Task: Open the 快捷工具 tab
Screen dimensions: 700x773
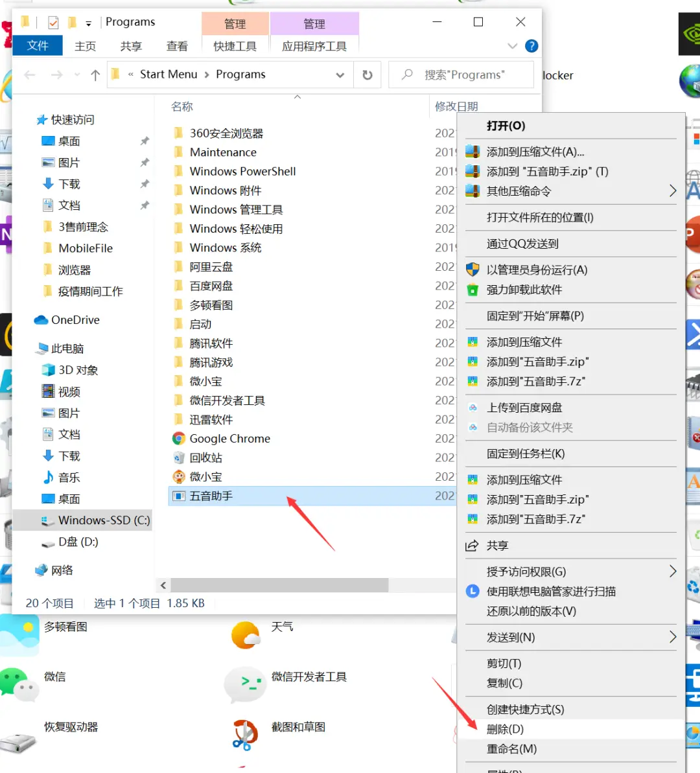Action: (x=235, y=47)
